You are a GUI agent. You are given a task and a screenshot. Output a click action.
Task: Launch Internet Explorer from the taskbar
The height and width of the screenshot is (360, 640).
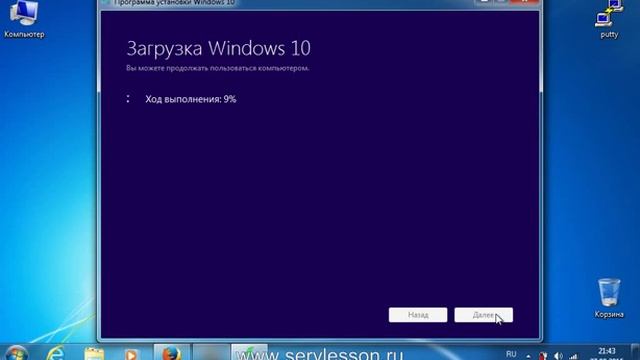56,353
